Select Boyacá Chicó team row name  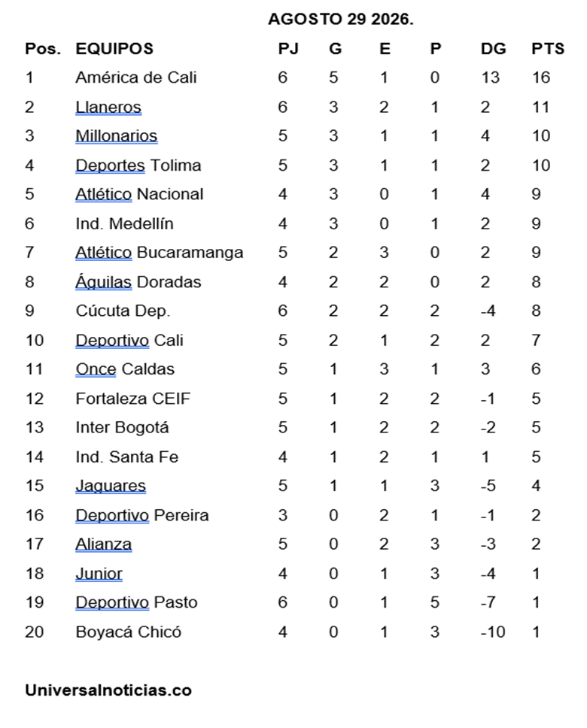point(128,632)
